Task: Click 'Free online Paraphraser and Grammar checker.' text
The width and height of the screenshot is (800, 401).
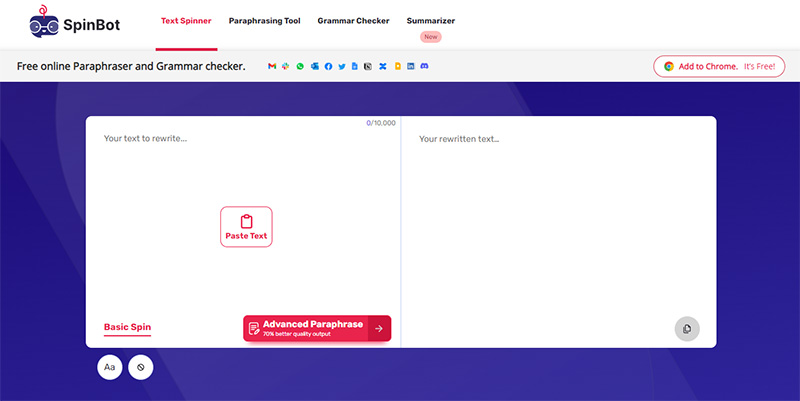Action: pos(131,66)
